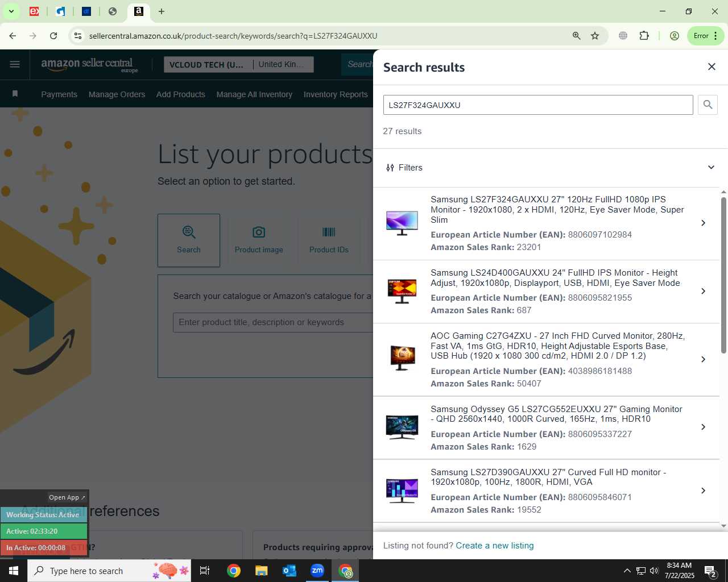728x582 pixels.
Task: Open Task View from the taskbar
Action: pyautogui.click(x=205, y=571)
